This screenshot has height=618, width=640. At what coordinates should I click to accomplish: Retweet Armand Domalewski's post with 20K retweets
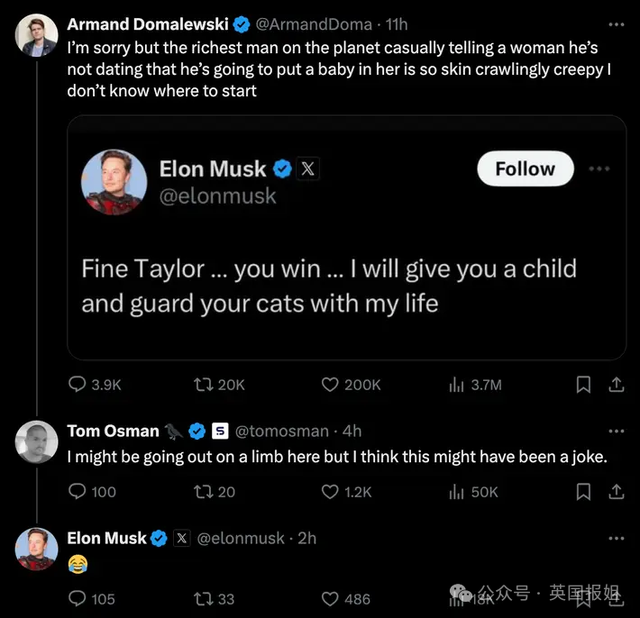(204, 384)
